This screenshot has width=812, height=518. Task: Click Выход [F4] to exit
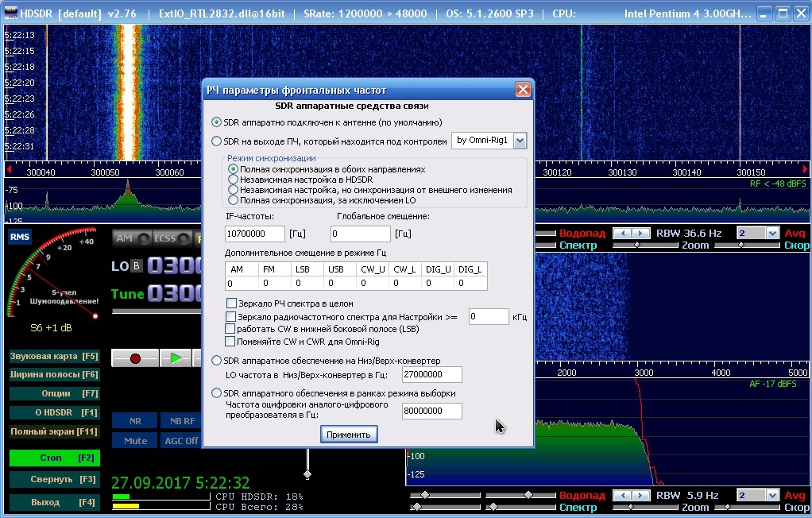pyautogui.click(x=54, y=502)
